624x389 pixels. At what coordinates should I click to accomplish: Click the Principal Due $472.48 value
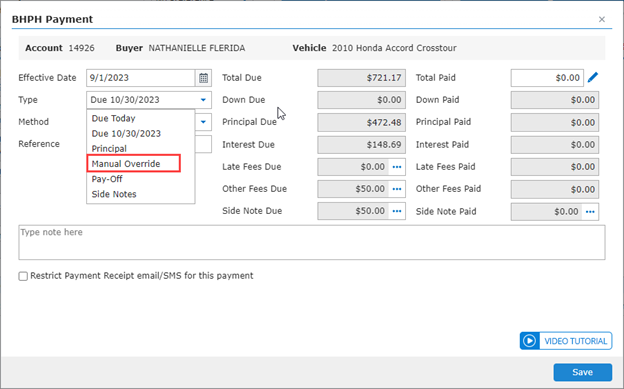(x=361, y=123)
